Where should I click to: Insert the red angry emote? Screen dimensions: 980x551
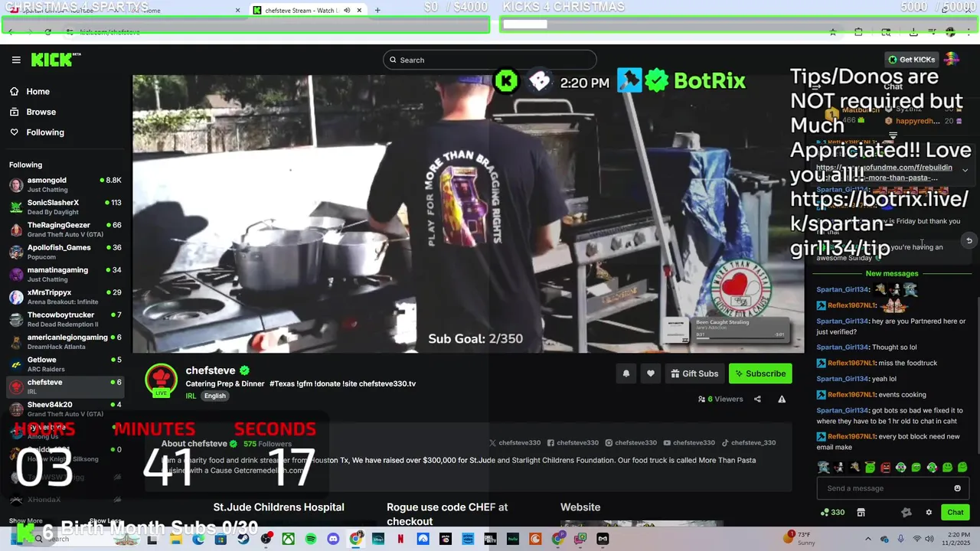[x=885, y=467]
